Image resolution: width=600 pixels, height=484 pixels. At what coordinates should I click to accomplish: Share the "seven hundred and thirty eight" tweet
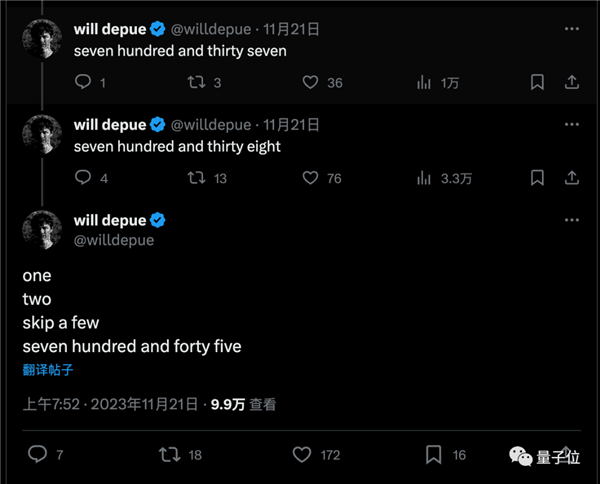tap(572, 178)
